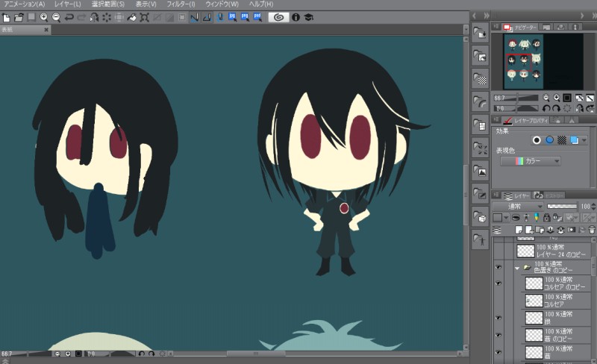This screenshot has width=597, height=364.
Task: Toggle set as draft layer pencil icon
Action: 536,217
